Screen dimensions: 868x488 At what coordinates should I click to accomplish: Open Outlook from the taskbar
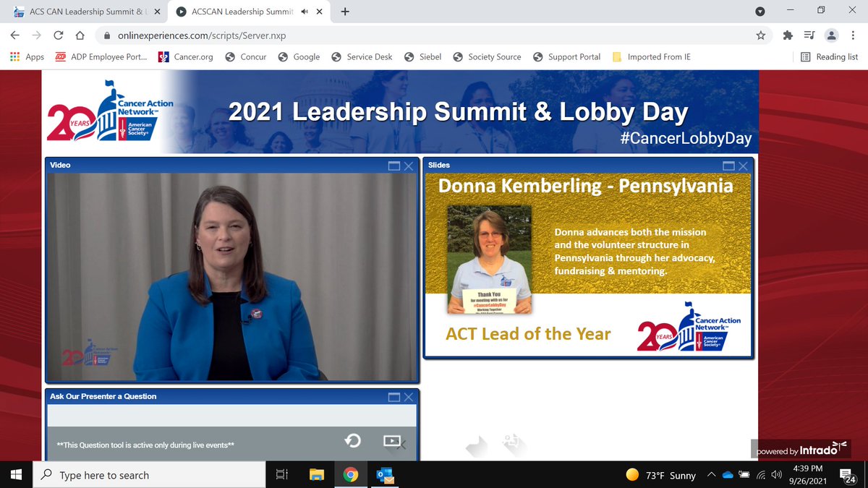(x=384, y=475)
